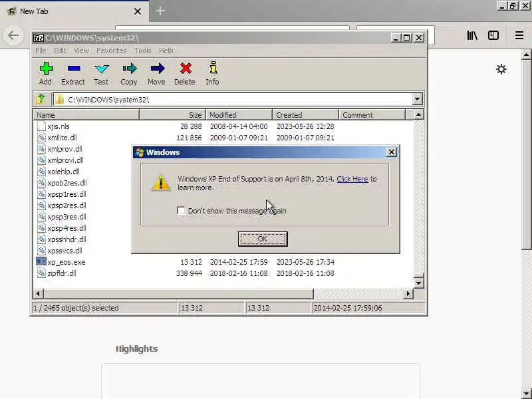Open the File menu
This screenshot has width=532, height=399.
pos(41,51)
